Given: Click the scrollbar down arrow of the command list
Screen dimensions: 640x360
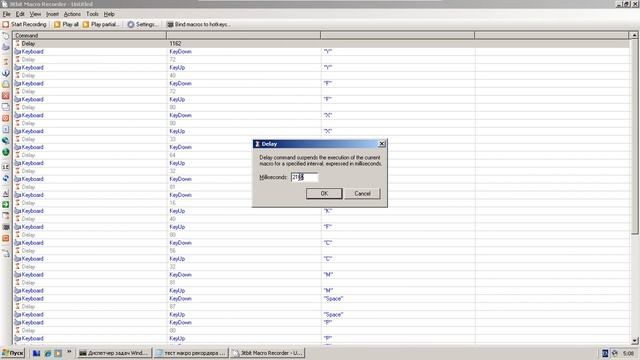Looking at the screenshot, I should coord(634,340).
